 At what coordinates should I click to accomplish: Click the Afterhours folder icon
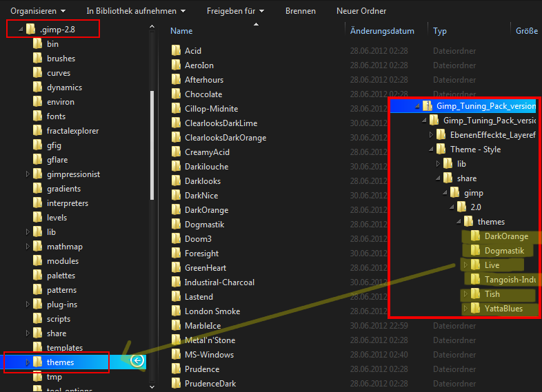[176, 80]
